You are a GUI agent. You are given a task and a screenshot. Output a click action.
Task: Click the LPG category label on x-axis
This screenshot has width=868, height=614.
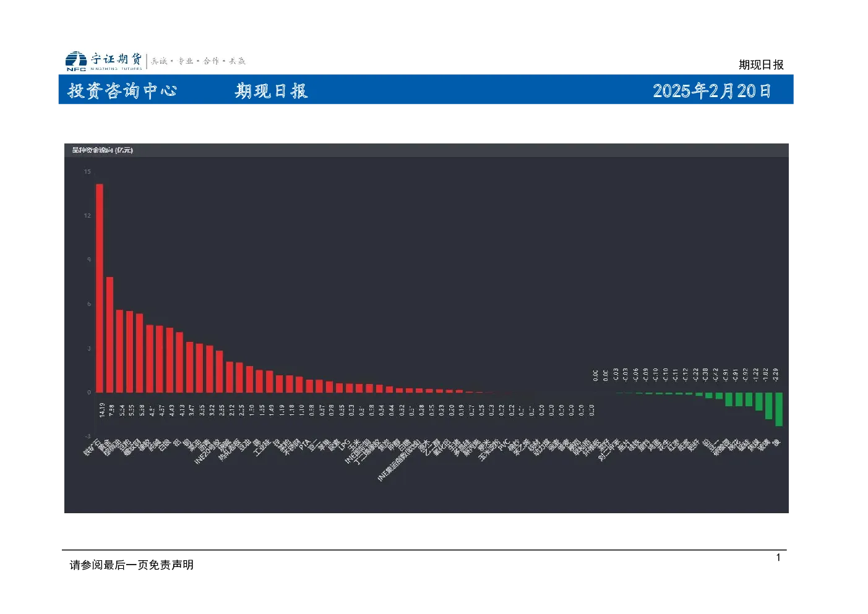[345, 445]
